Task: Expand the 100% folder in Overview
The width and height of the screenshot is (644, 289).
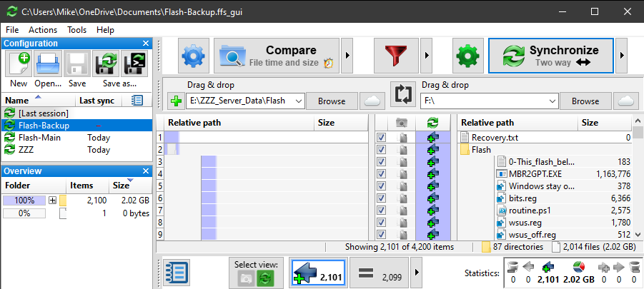Action: coord(53,201)
